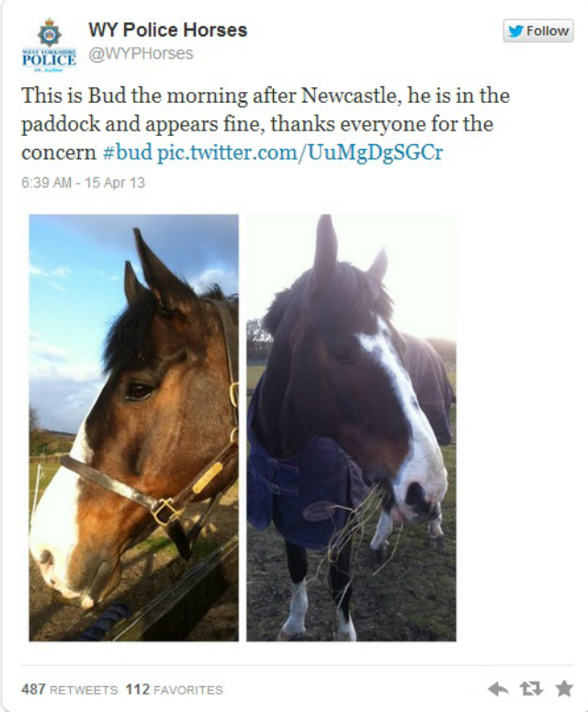Follow WY Police Horses account
588x712 pixels.
pos(538,31)
